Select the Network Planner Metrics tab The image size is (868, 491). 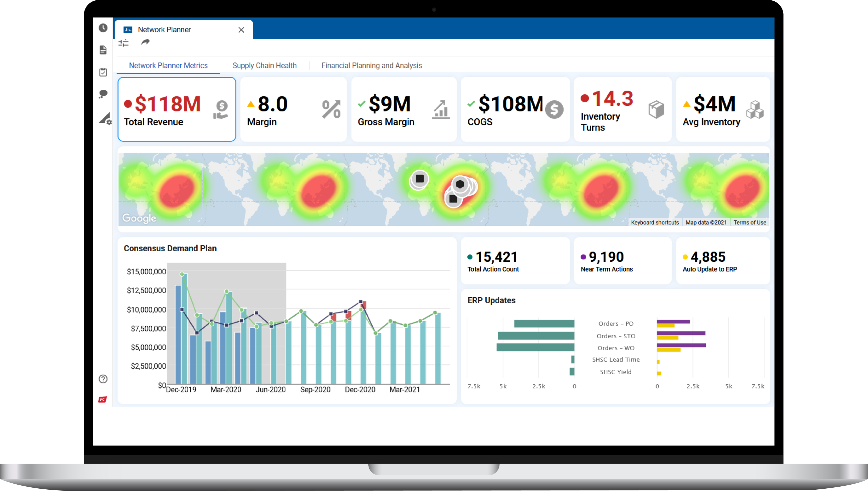(x=168, y=65)
